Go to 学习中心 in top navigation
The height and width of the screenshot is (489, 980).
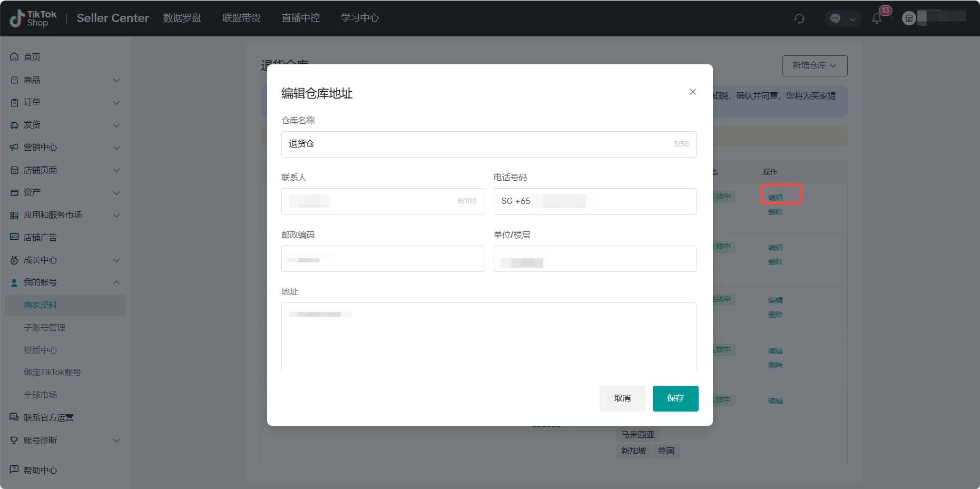click(359, 18)
